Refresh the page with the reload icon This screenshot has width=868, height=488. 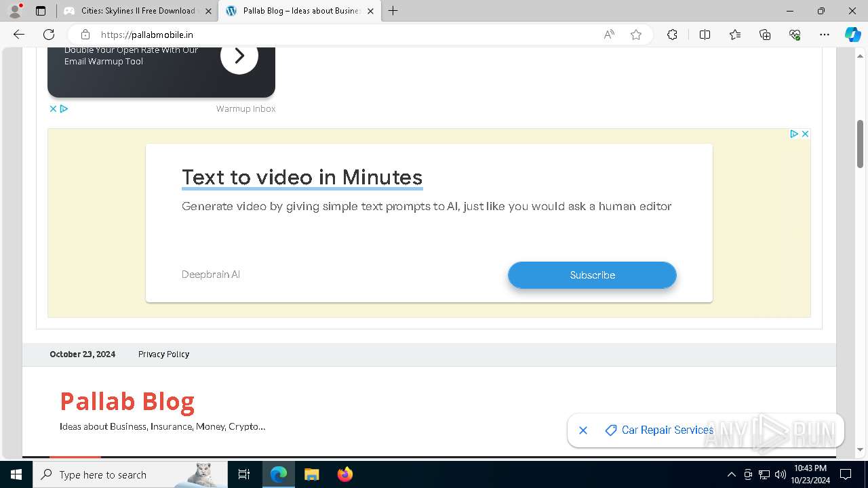pyautogui.click(x=49, y=35)
